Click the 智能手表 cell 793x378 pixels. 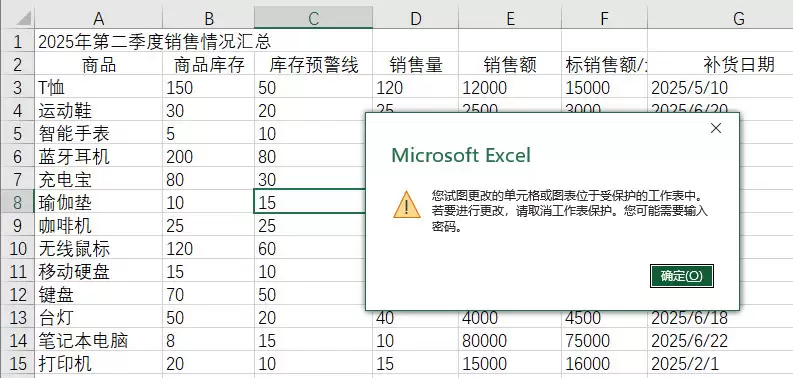[x=99, y=134]
